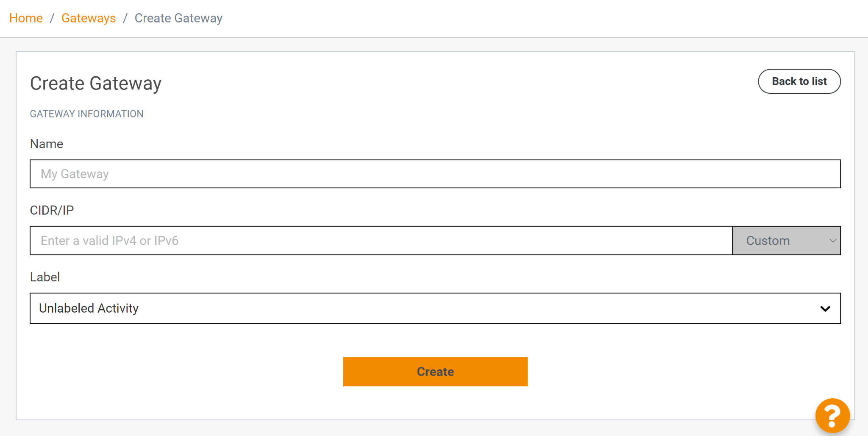
Task: Focus the Name input field
Action: pos(435,174)
